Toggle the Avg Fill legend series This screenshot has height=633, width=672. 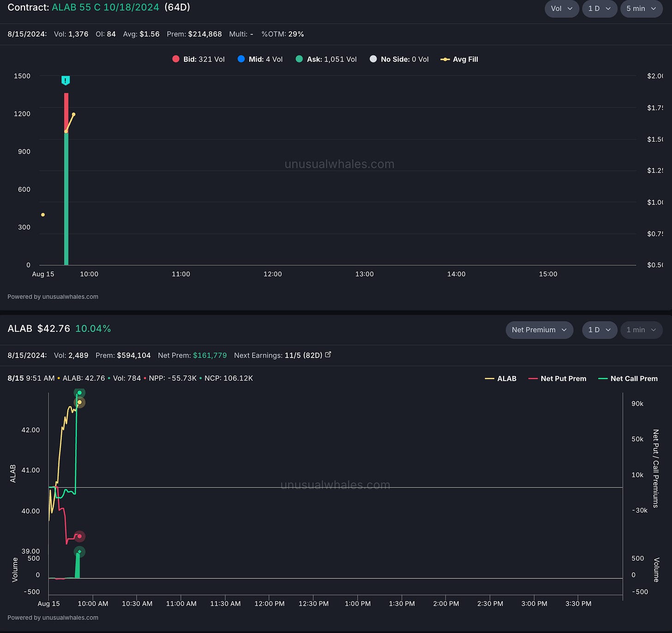click(459, 59)
